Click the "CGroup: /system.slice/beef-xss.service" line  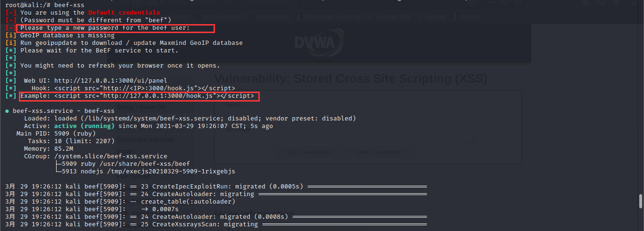tap(96, 156)
